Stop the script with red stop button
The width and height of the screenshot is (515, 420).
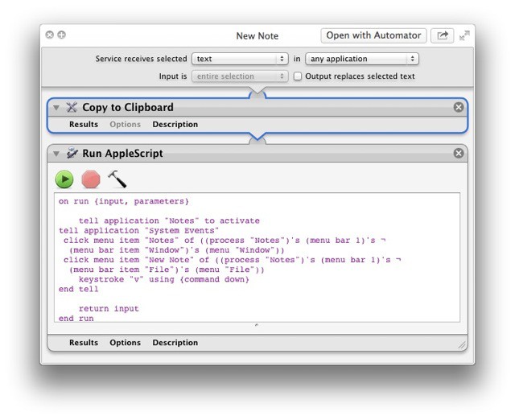click(90, 179)
